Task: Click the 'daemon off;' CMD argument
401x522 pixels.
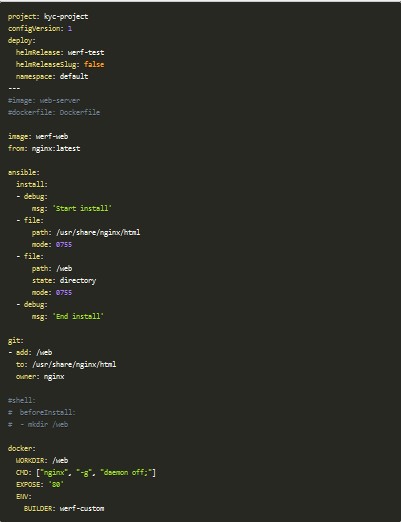Action: point(126,472)
